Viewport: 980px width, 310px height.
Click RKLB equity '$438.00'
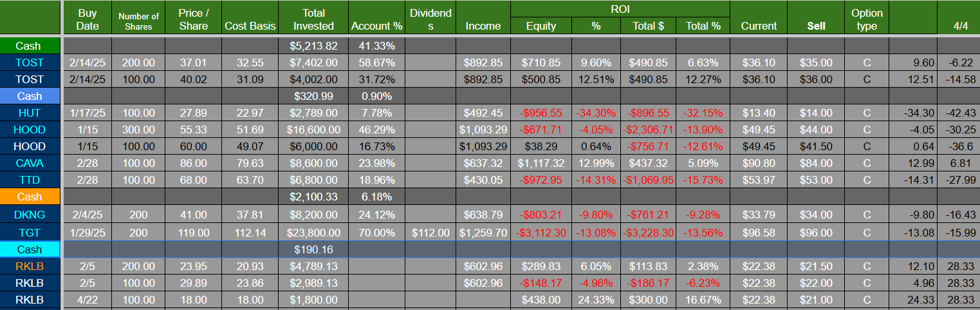pyautogui.click(x=541, y=300)
